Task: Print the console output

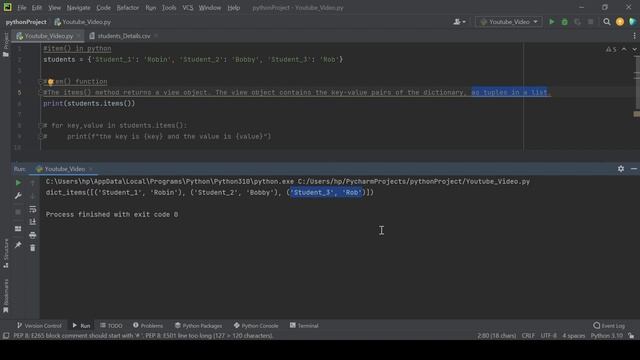Action: point(33,235)
